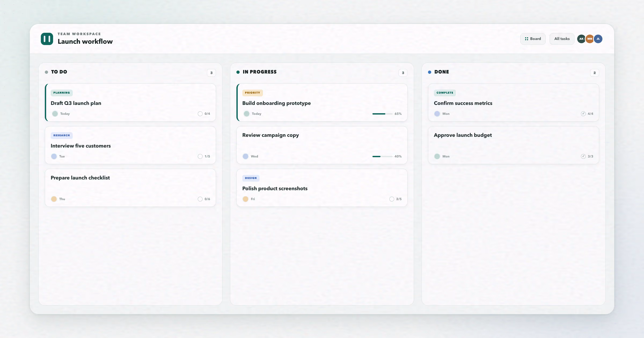Click the PRIORITY tag label
This screenshot has height=338, width=644.
(x=253, y=93)
